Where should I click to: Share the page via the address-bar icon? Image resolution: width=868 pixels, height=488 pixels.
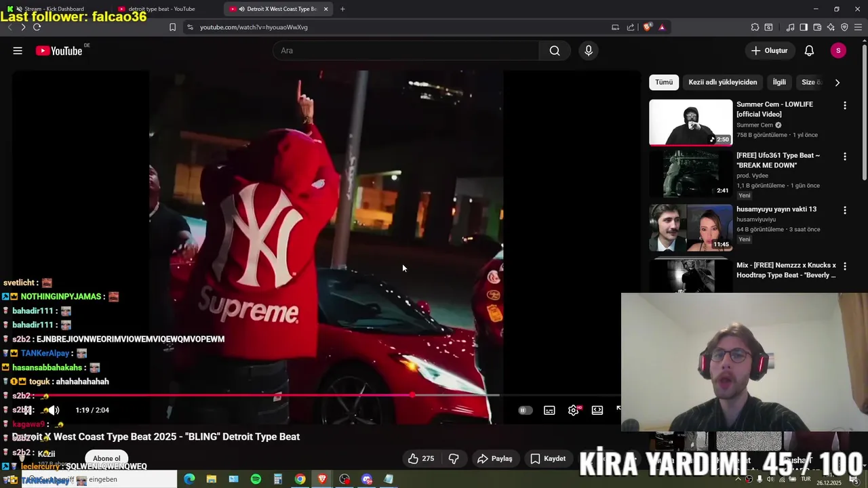click(631, 27)
